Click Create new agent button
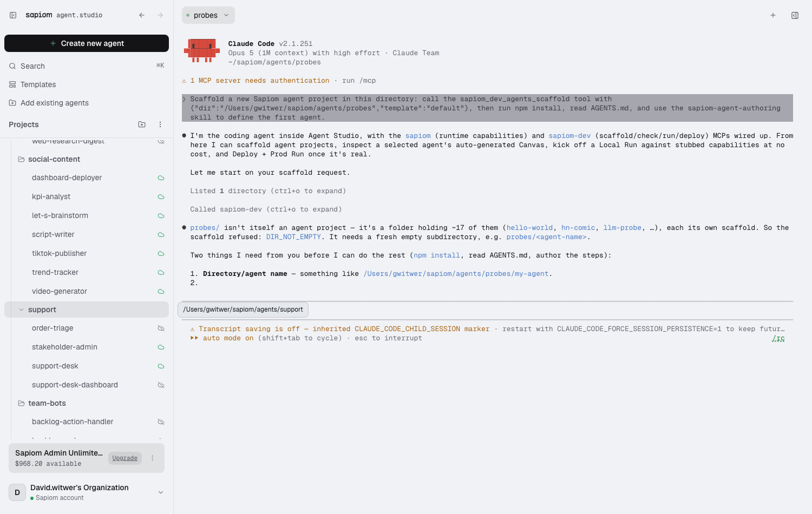 tap(87, 43)
